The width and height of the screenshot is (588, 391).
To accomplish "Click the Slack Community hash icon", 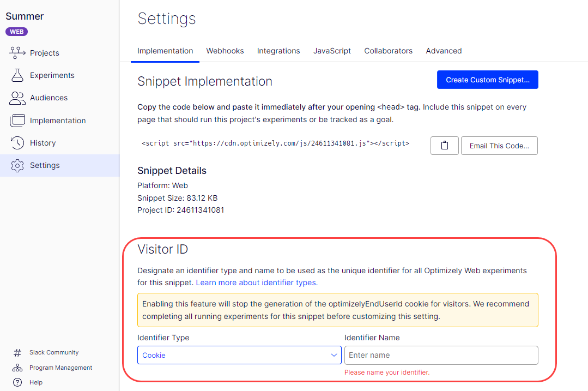I will click(x=17, y=352).
